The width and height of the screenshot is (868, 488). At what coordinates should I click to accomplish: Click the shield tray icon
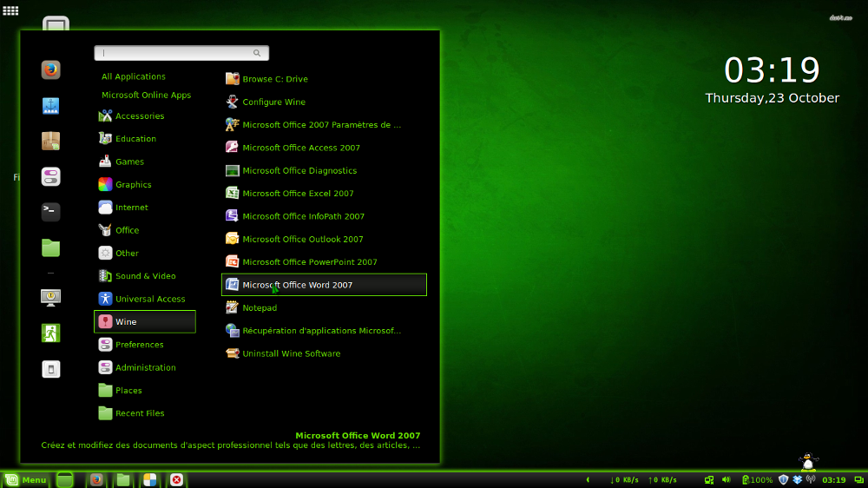click(x=783, y=479)
